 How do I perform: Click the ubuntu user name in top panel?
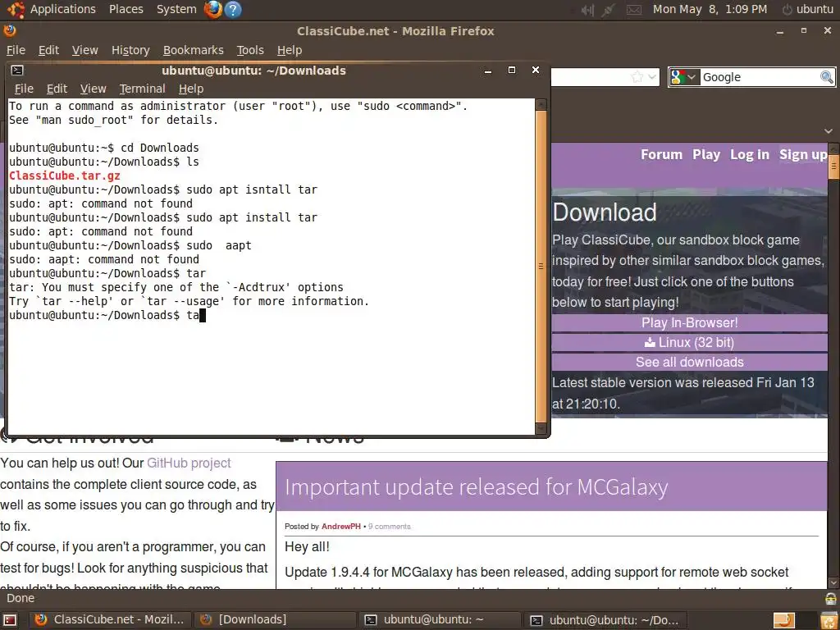815,10
